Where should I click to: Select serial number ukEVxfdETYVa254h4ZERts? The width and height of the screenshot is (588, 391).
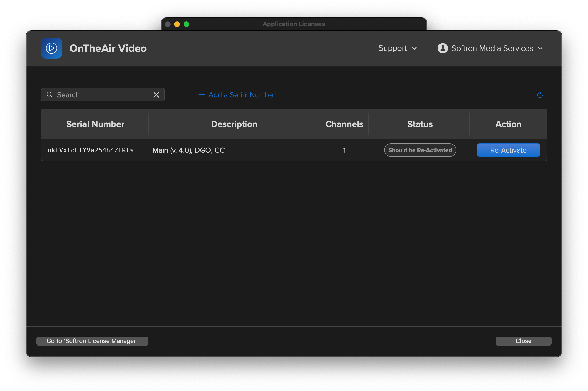pyautogui.click(x=90, y=150)
